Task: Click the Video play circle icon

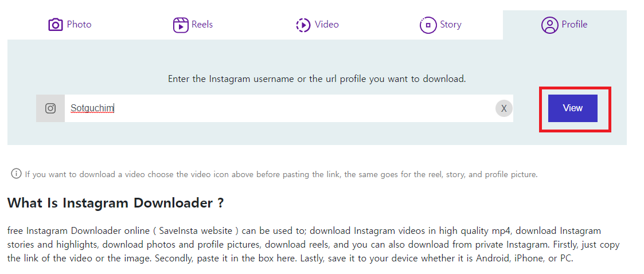Action: [303, 25]
